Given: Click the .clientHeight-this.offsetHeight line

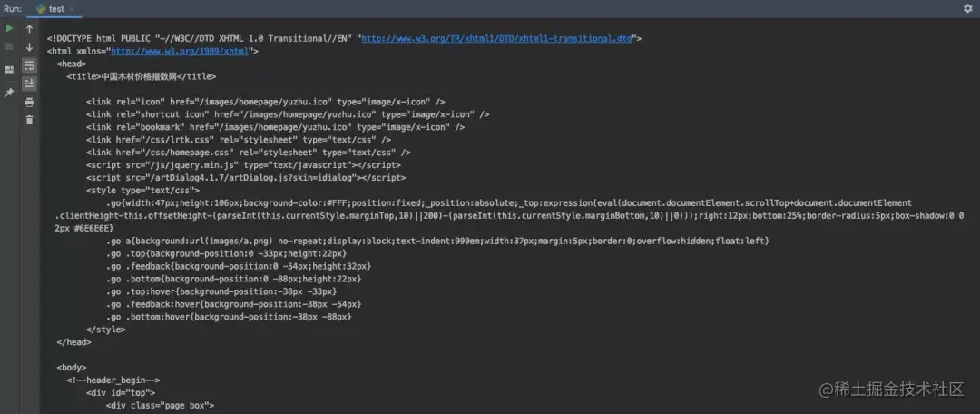Looking at the screenshot, I should 509,216.
